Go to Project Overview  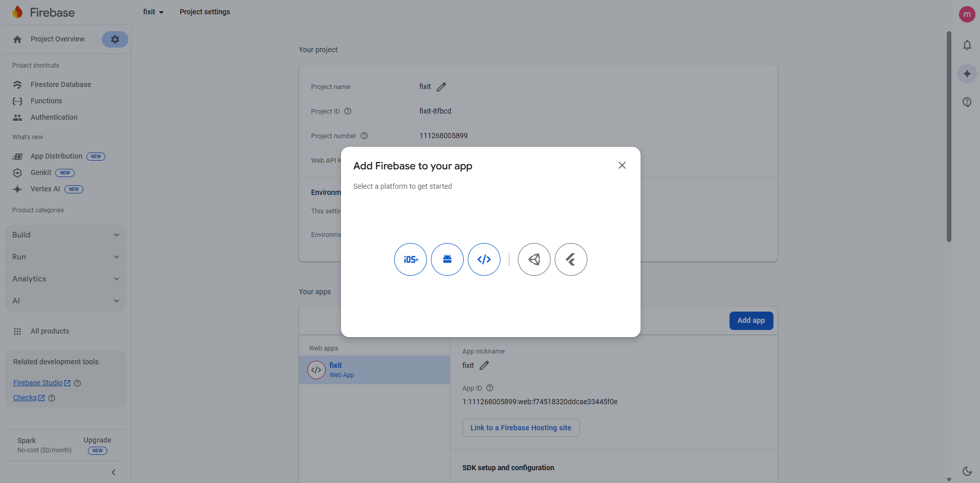[x=50, y=39]
